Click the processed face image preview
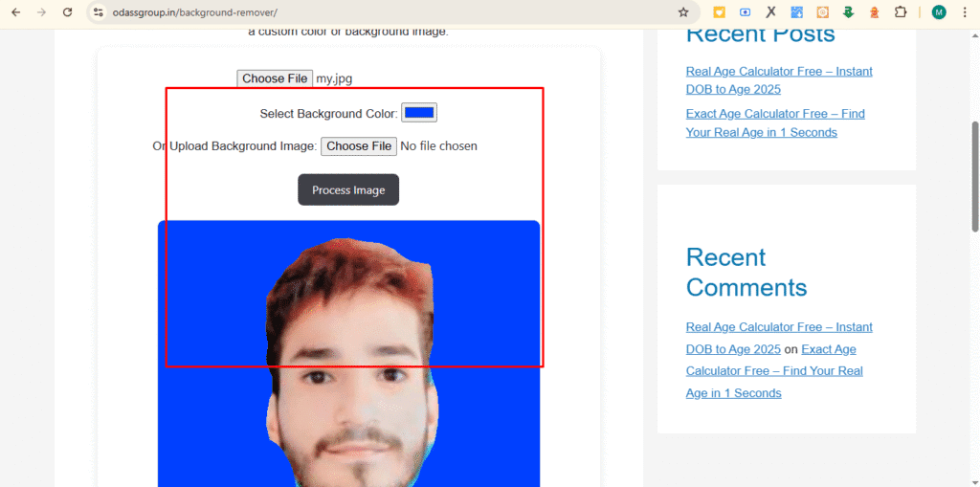This screenshot has width=980, height=487. click(349, 383)
